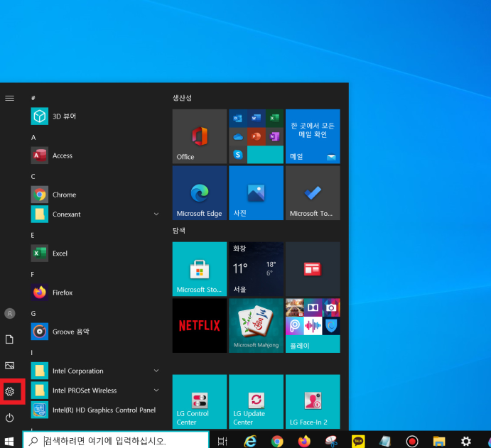The image size is (491, 448).
Task: Launch Access from app list
Action: click(95, 155)
